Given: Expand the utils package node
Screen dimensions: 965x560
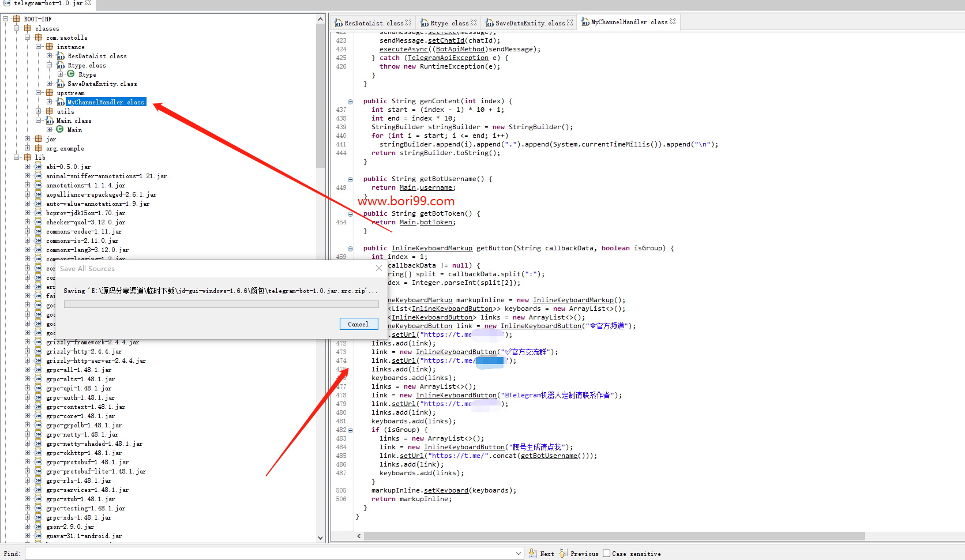Looking at the screenshot, I should point(39,111).
